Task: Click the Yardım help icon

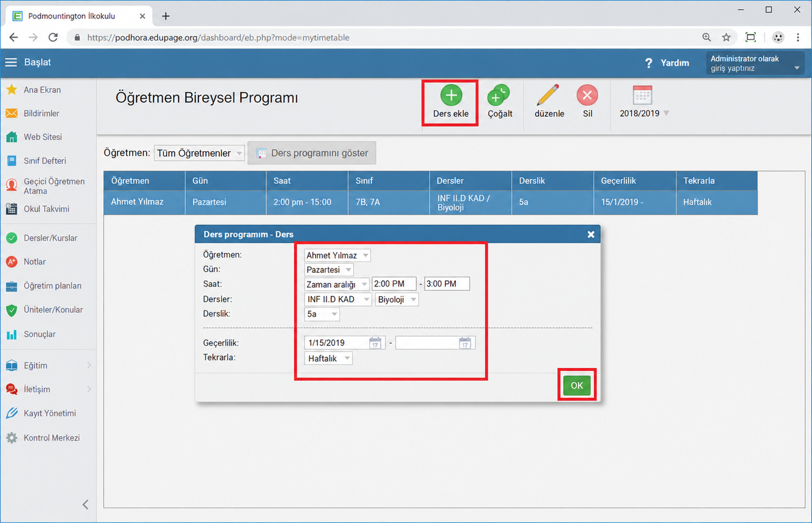Action: [648, 63]
